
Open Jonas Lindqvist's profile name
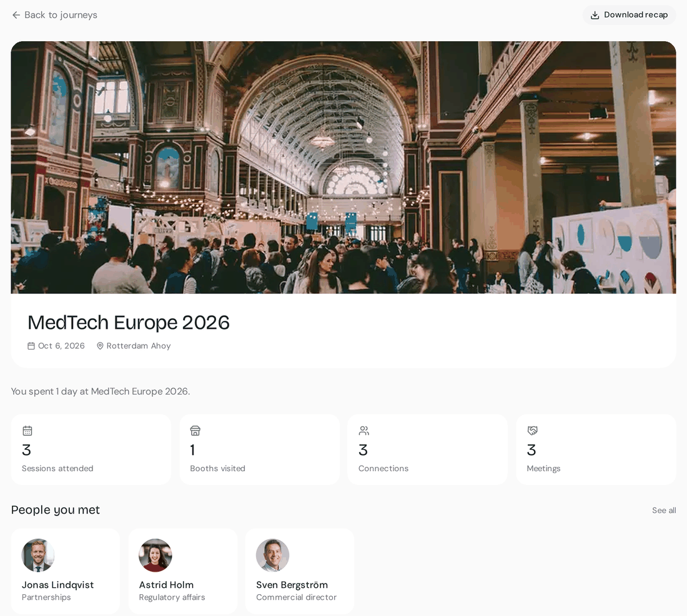pyautogui.click(x=58, y=585)
